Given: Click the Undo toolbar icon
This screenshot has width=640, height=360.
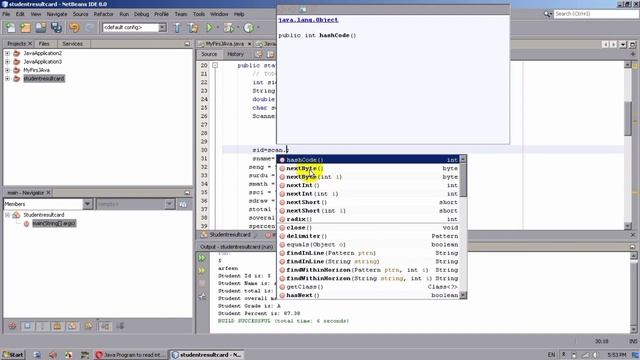Looking at the screenshot, I should [x=74, y=27].
